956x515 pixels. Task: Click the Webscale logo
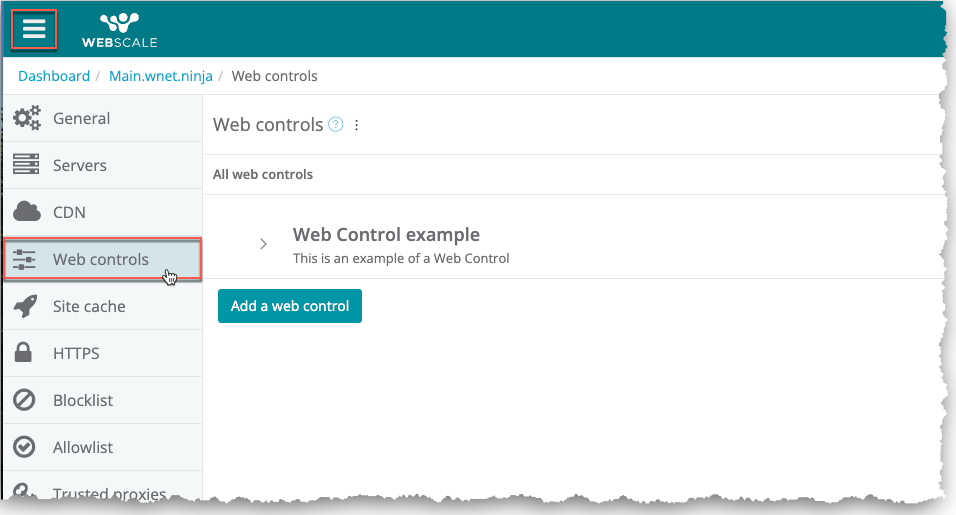(x=129, y=30)
